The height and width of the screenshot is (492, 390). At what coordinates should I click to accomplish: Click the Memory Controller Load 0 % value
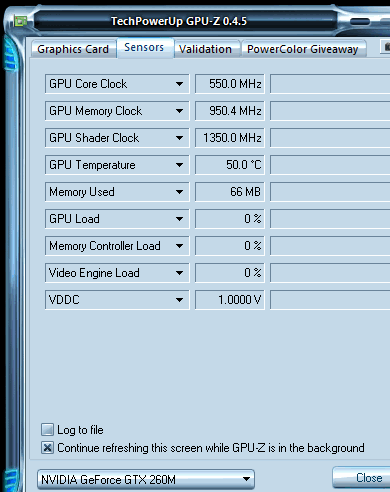tap(230, 246)
